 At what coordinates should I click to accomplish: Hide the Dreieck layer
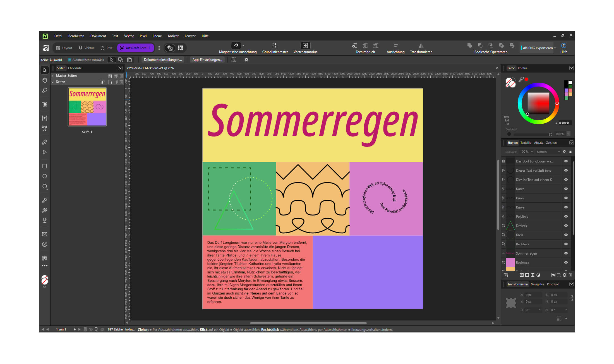566,226
